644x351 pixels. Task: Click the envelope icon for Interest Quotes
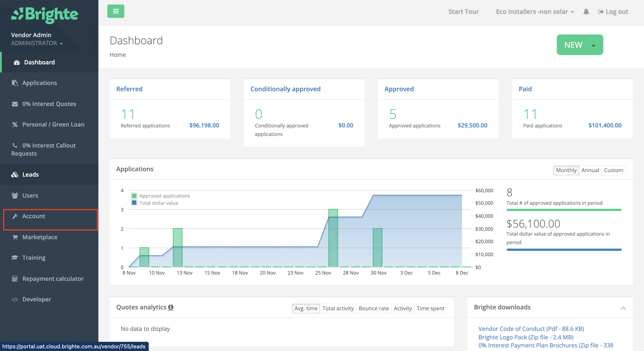(15, 104)
